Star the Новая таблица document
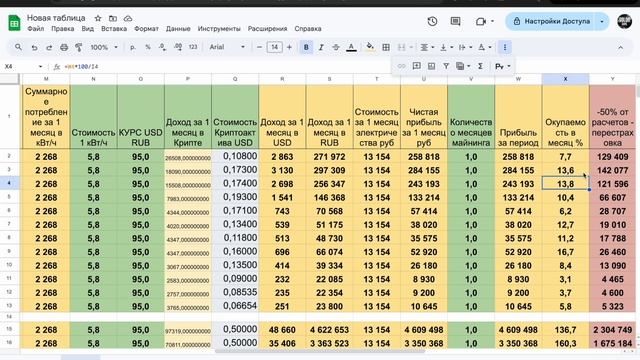Image resolution: width=640 pixels, height=360 pixels. pyautogui.click(x=98, y=18)
